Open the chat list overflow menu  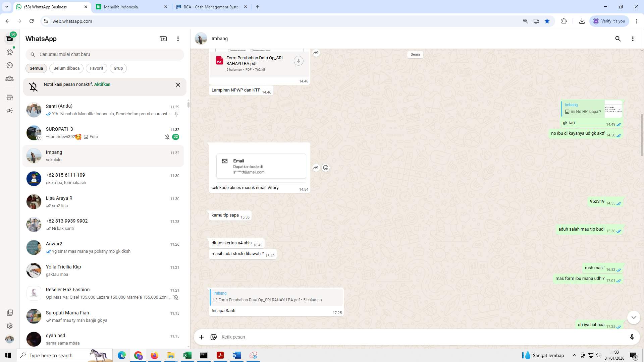click(178, 39)
